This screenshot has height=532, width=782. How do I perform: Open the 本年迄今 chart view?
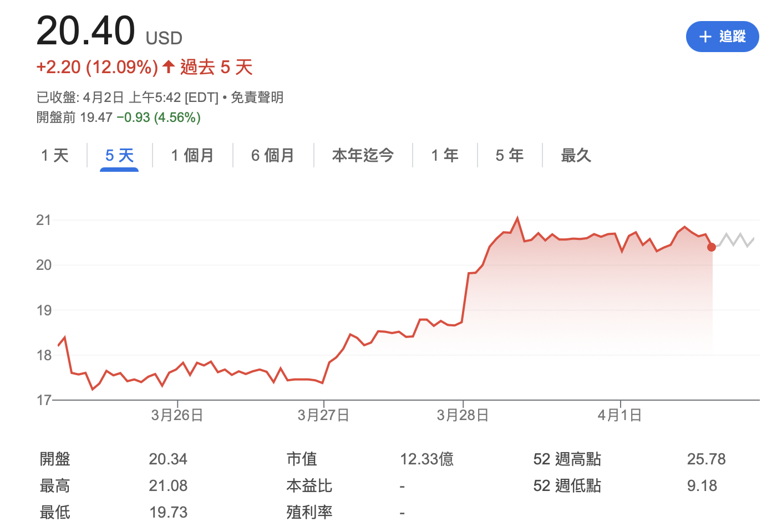363,155
